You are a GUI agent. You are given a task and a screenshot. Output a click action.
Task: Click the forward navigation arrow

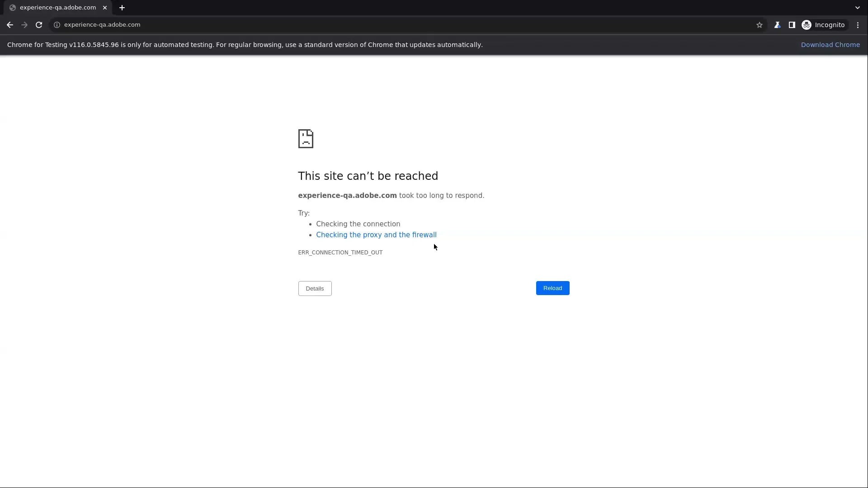pos(24,25)
